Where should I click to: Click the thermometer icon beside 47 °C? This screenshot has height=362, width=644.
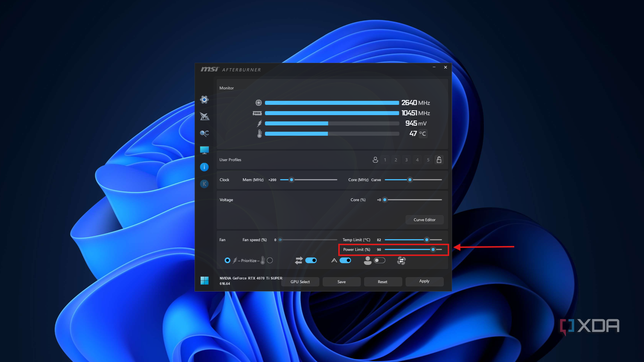click(x=260, y=134)
